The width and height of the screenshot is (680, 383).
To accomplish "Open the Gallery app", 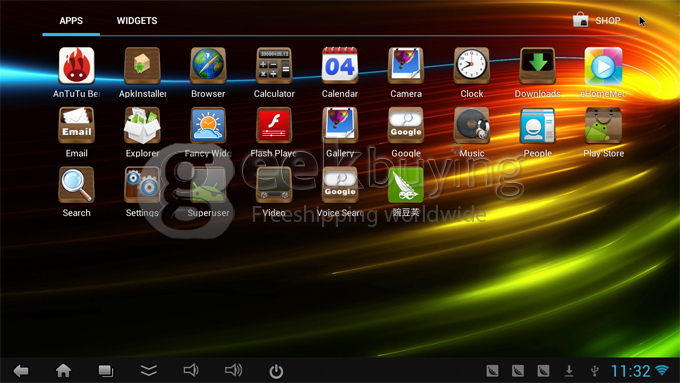I will pos(340,125).
